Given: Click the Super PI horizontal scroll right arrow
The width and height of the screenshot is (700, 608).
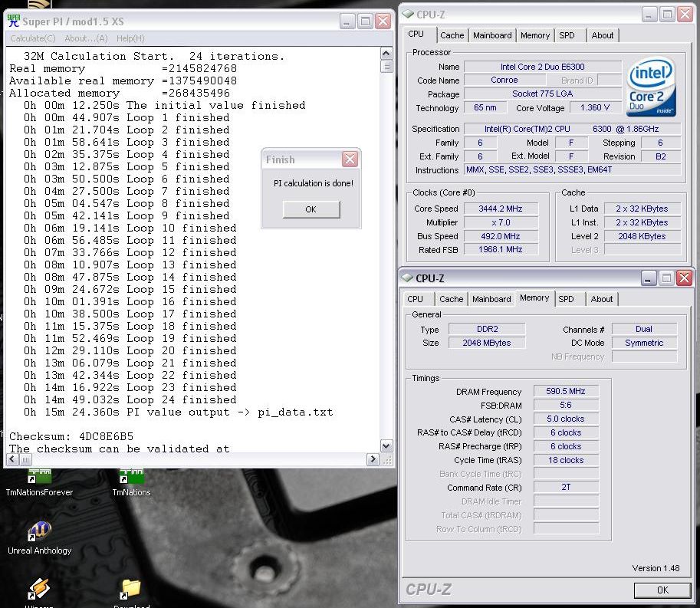Looking at the screenshot, I should [373, 459].
